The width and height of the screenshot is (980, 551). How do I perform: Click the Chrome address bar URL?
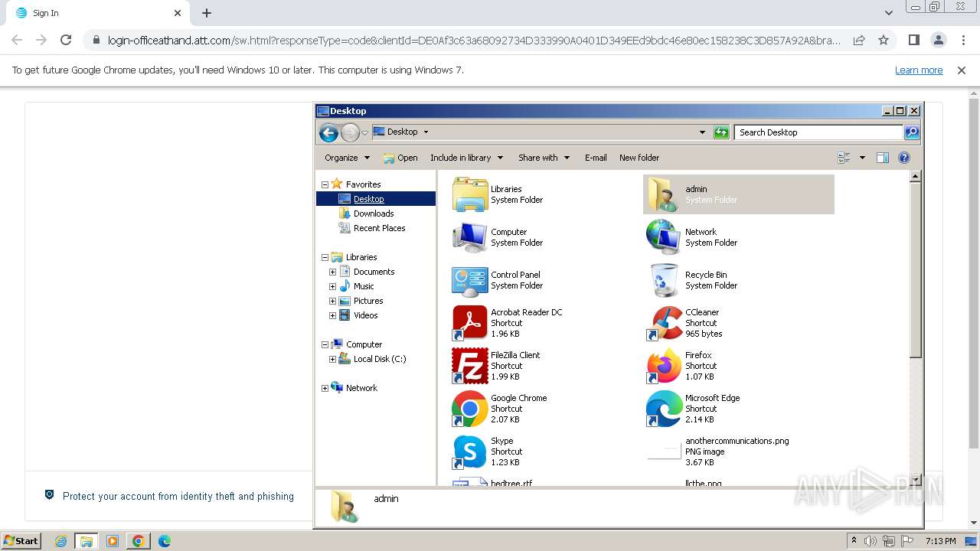click(x=474, y=41)
